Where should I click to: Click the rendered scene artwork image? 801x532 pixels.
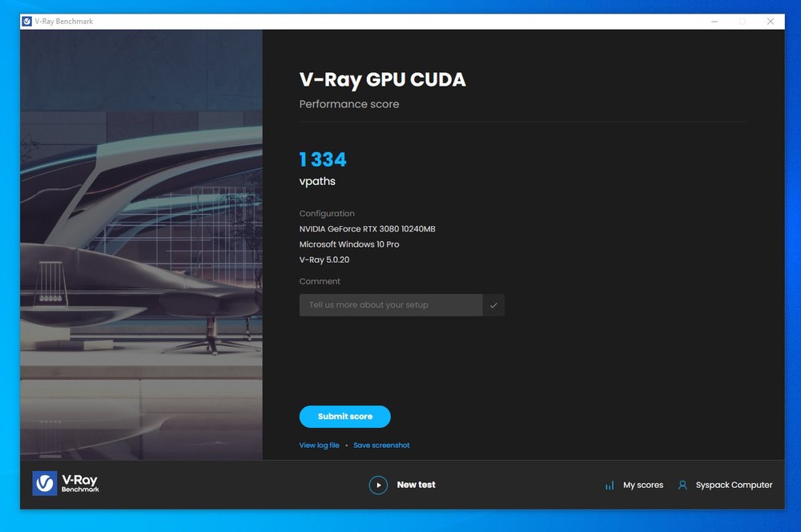click(x=142, y=245)
